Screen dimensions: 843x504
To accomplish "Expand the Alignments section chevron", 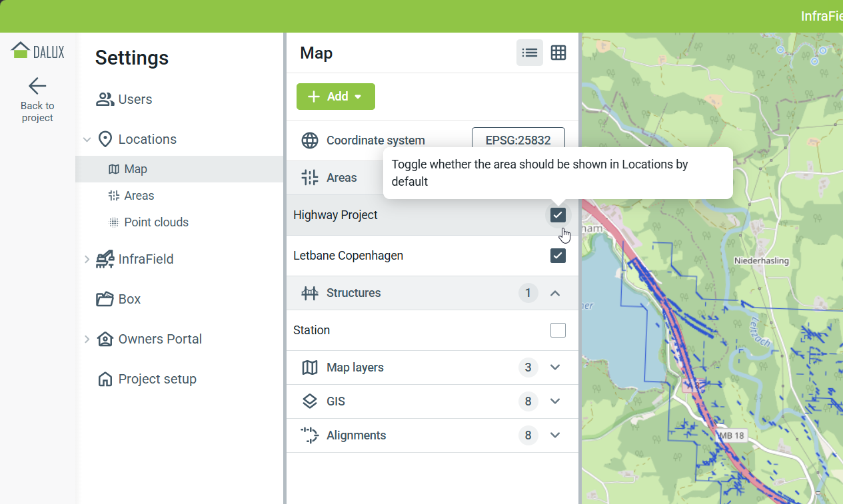I will click(555, 435).
